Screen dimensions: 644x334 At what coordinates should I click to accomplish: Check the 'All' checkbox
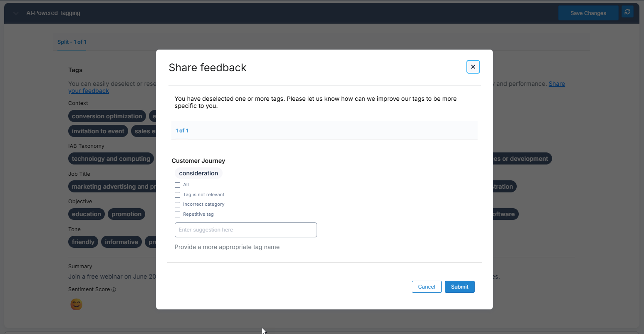click(177, 185)
